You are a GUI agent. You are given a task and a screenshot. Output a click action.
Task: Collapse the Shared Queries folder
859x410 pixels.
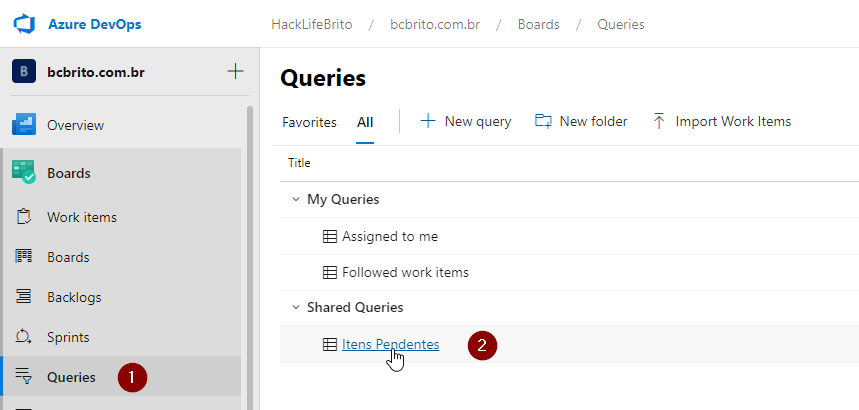[x=296, y=307]
